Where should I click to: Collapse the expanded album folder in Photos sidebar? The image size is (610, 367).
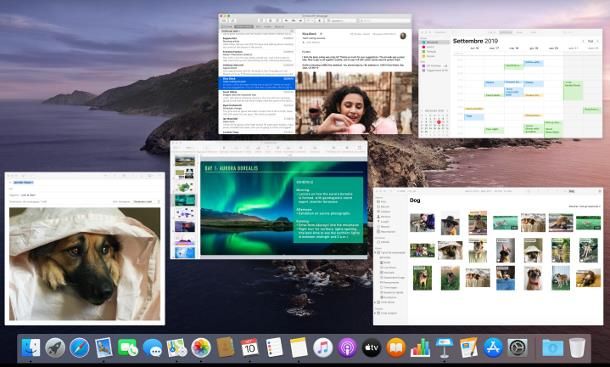click(376, 253)
